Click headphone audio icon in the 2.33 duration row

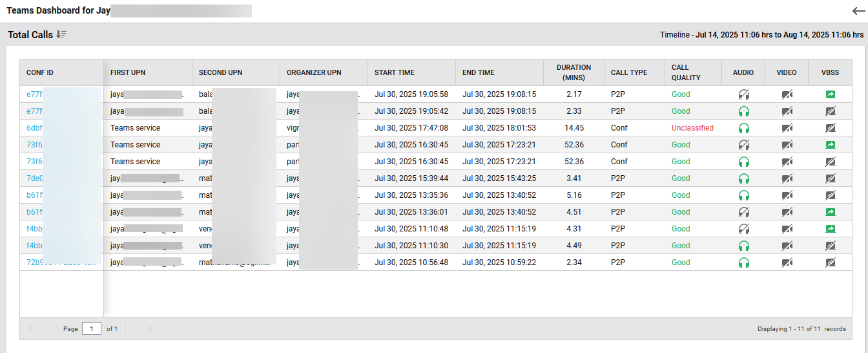pyautogui.click(x=743, y=111)
